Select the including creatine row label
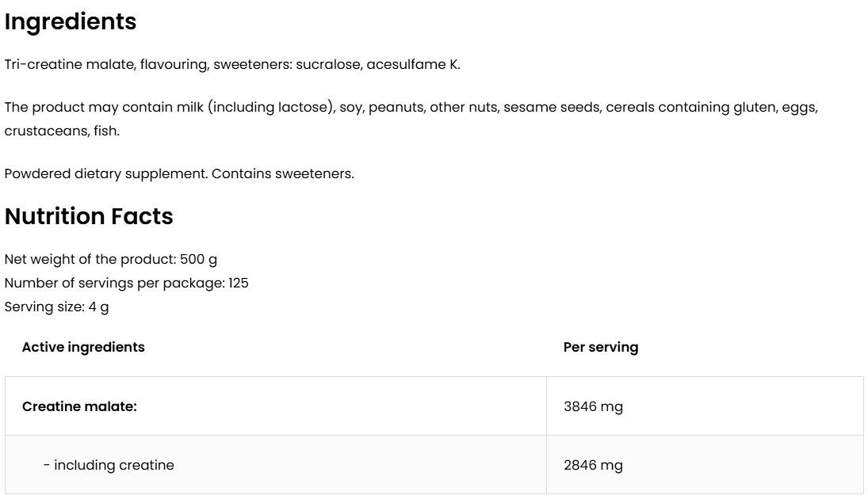868x499 pixels. [x=109, y=465]
